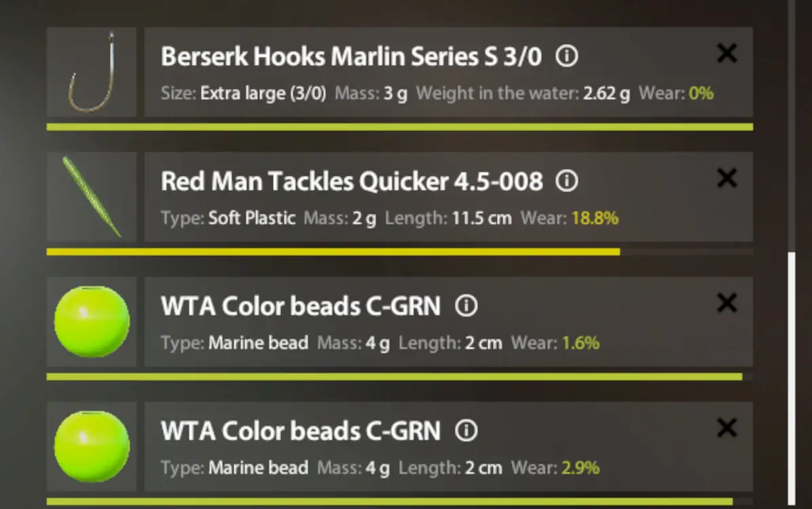Open info for Berserk Hooks Marlin Series
The width and height of the screenshot is (812, 509).
pos(566,56)
